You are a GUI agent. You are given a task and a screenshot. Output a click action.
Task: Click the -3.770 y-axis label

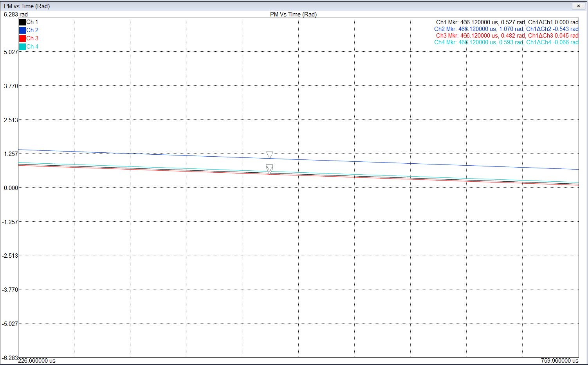10,290
